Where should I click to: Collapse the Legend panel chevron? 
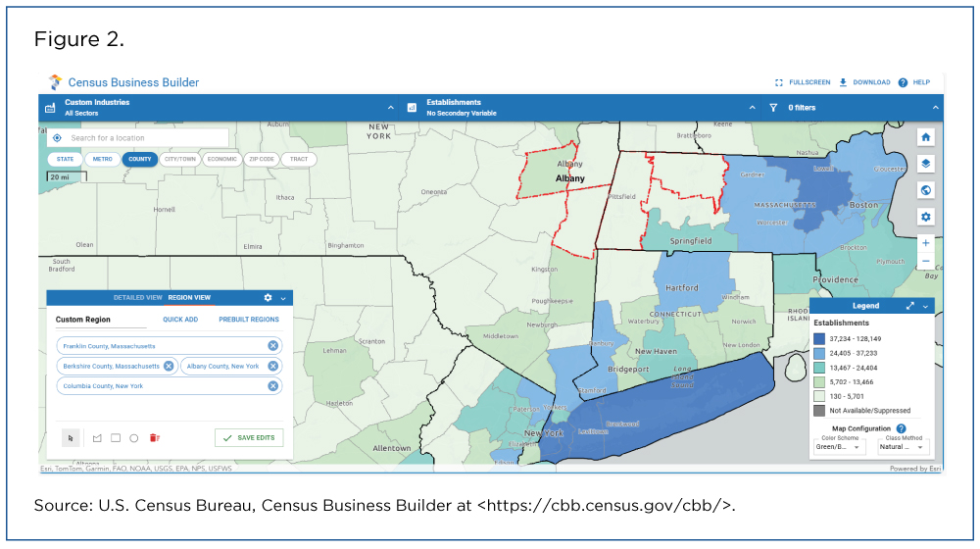coord(926,307)
